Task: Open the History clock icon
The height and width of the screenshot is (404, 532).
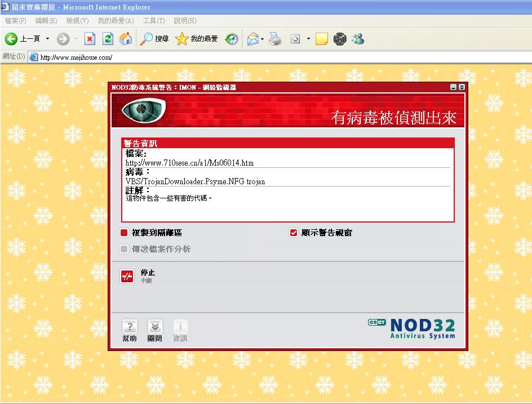Action: (x=232, y=39)
